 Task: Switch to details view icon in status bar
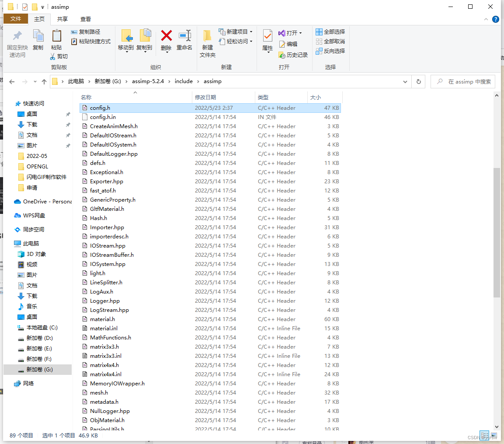484,435
